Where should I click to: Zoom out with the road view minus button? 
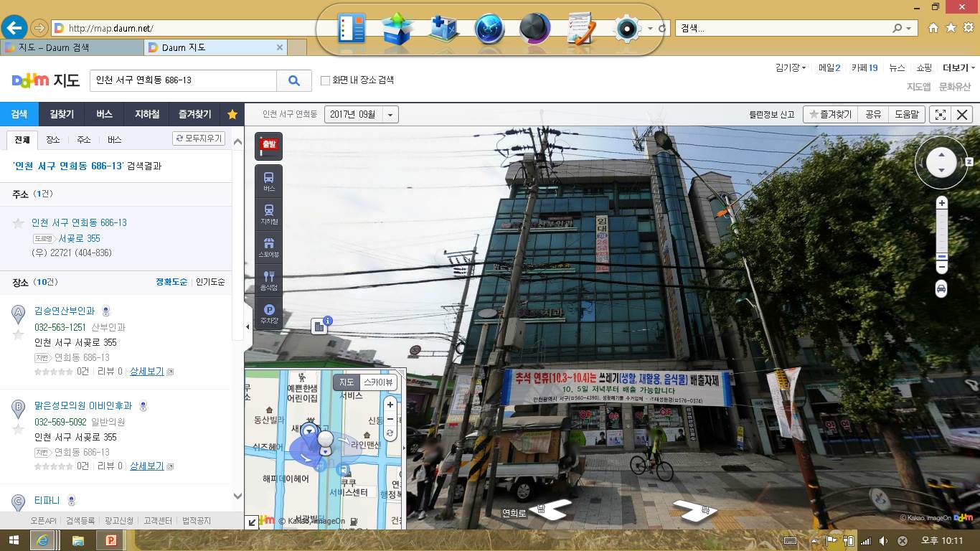point(942,268)
